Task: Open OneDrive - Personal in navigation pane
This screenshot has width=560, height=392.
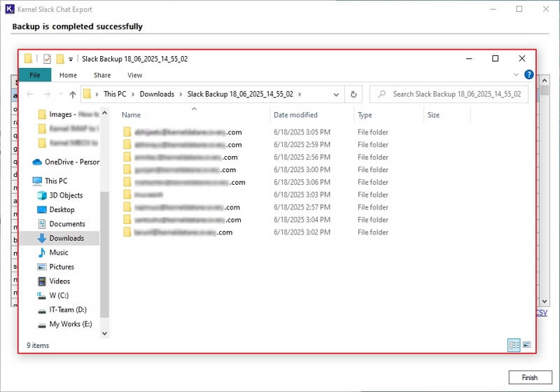Action: pos(66,162)
